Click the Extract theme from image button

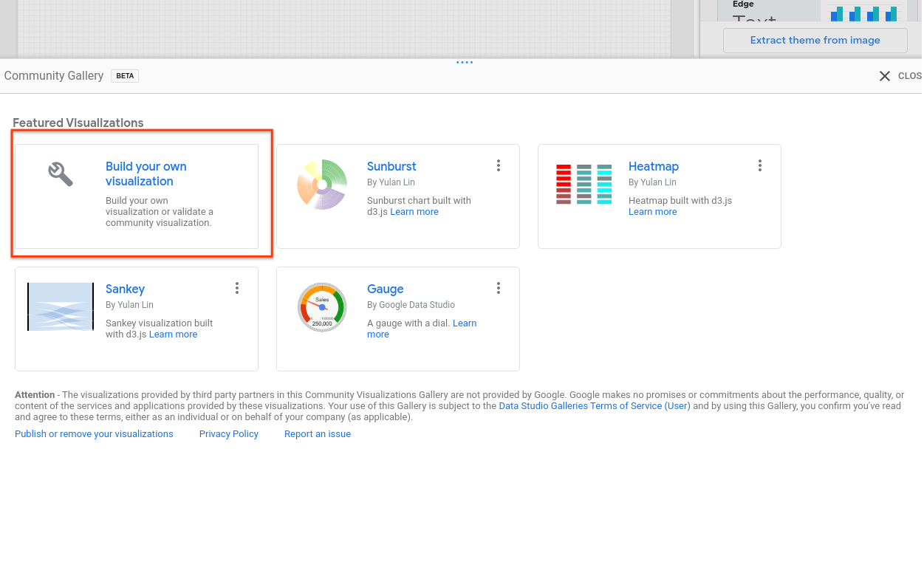815,41
